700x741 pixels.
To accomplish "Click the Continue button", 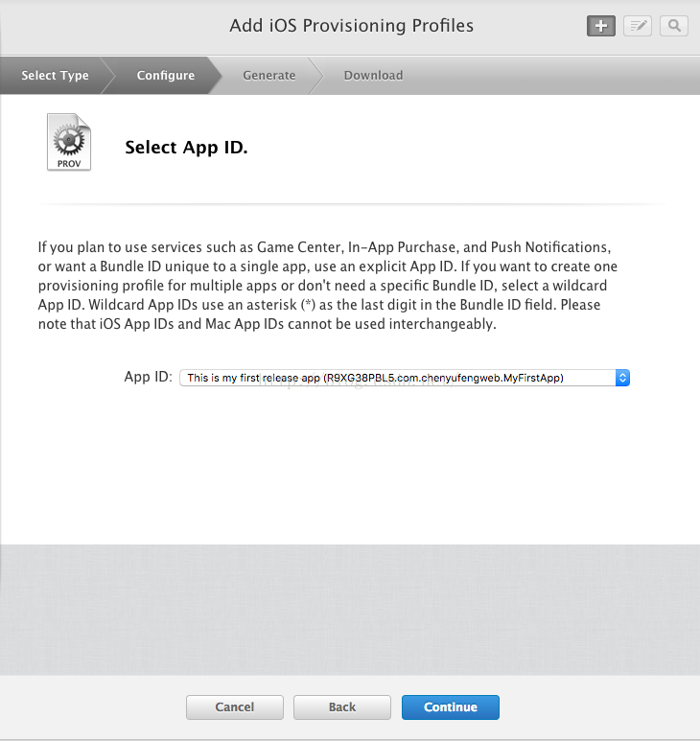I will [x=451, y=707].
